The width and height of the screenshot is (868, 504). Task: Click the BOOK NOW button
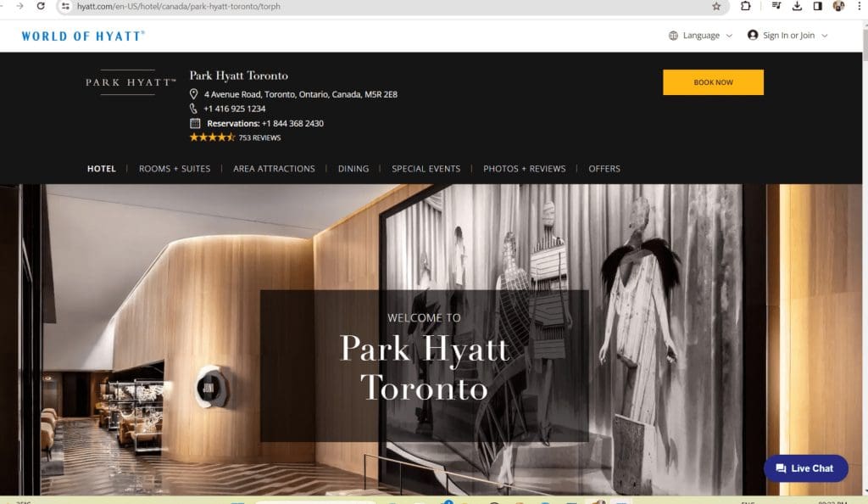point(713,82)
